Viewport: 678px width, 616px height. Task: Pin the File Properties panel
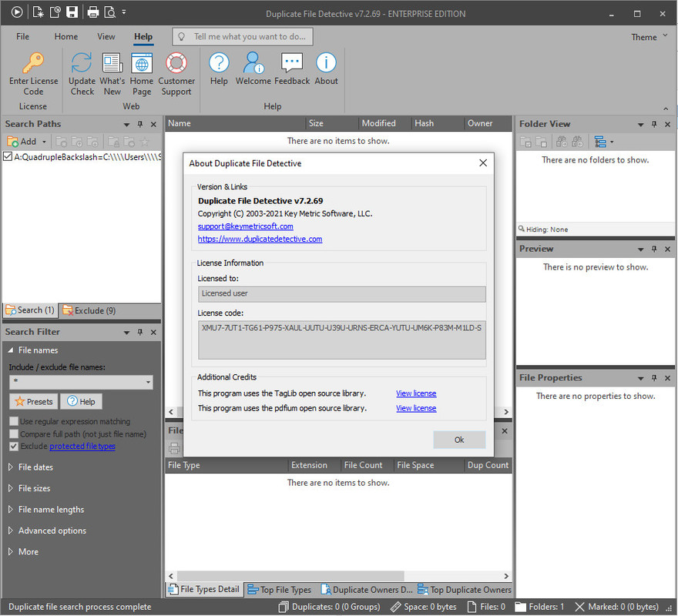(x=654, y=378)
